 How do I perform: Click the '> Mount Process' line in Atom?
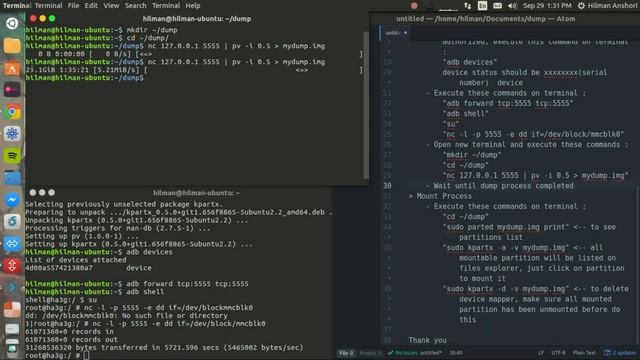point(440,196)
